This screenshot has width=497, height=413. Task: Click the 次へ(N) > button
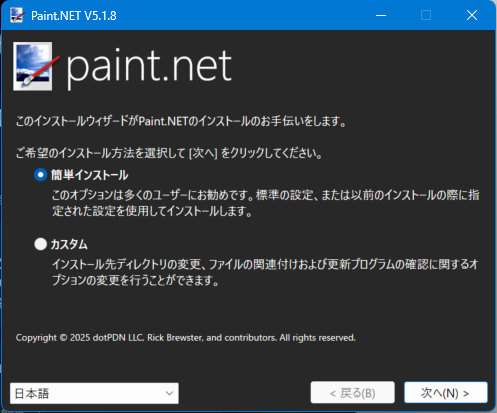446,393
